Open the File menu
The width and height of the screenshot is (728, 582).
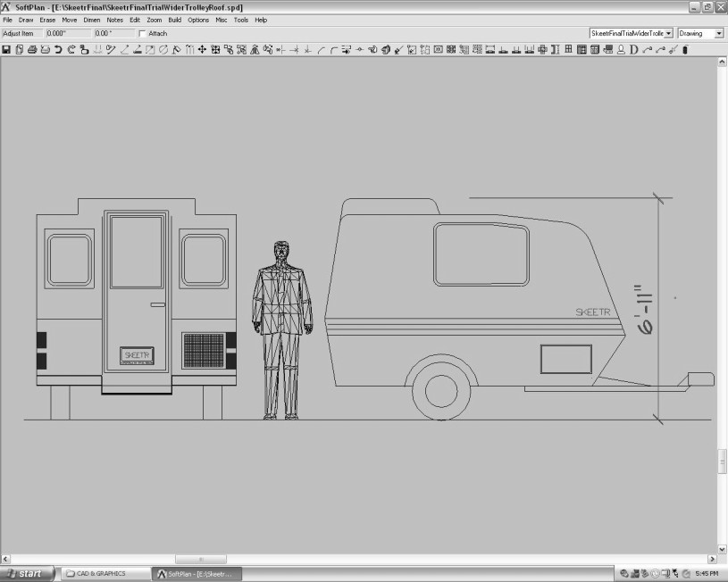7,20
